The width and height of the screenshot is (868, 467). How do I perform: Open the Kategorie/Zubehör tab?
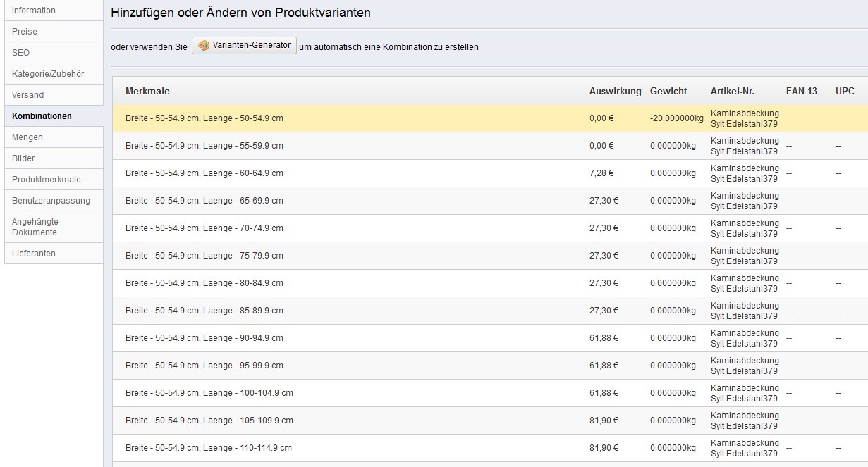click(48, 74)
